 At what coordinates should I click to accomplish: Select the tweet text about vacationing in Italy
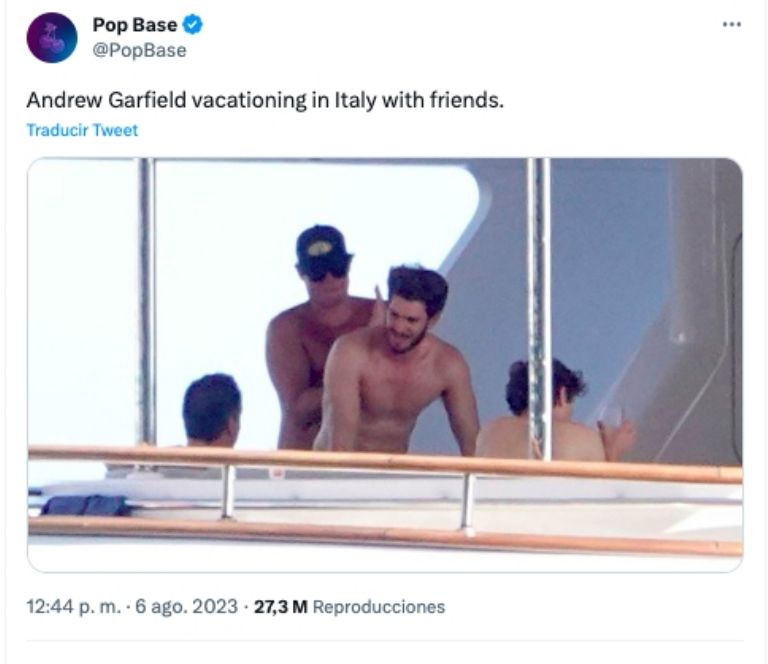[x=265, y=100]
